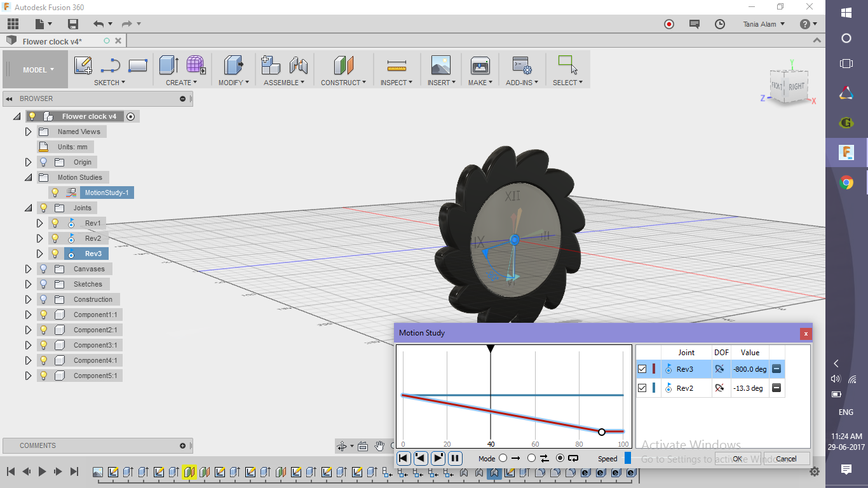868x488 pixels.
Task: Select the Line sketch tool
Action: pyautogui.click(x=111, y=65)
